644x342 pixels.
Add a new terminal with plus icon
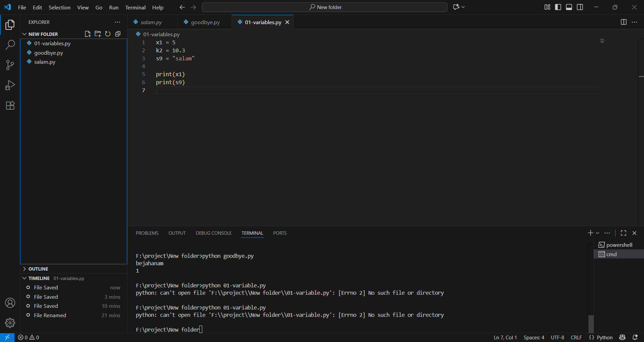590,233
